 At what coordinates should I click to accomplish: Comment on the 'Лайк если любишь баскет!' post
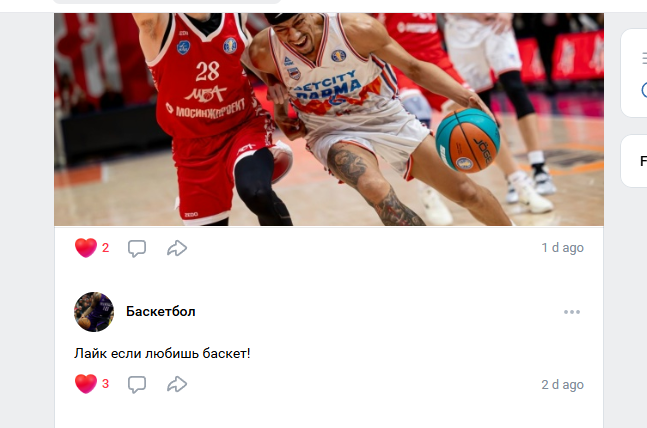click(x=137, y=384)
